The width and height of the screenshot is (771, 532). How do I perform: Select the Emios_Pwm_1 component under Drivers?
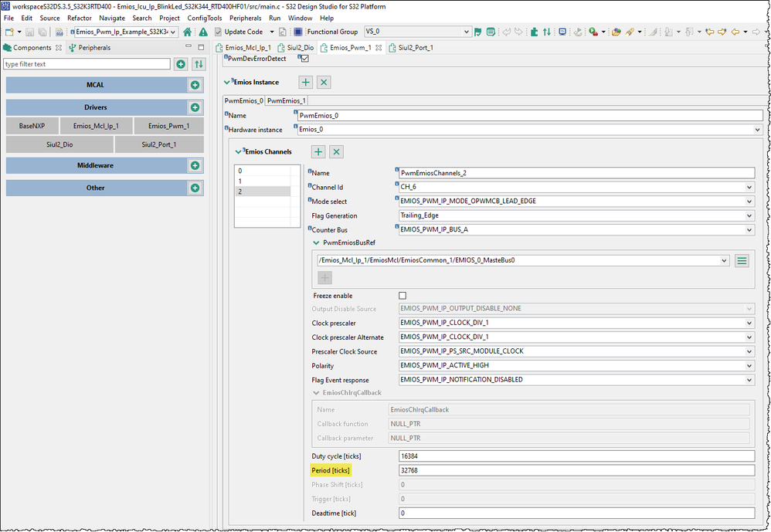168,125
